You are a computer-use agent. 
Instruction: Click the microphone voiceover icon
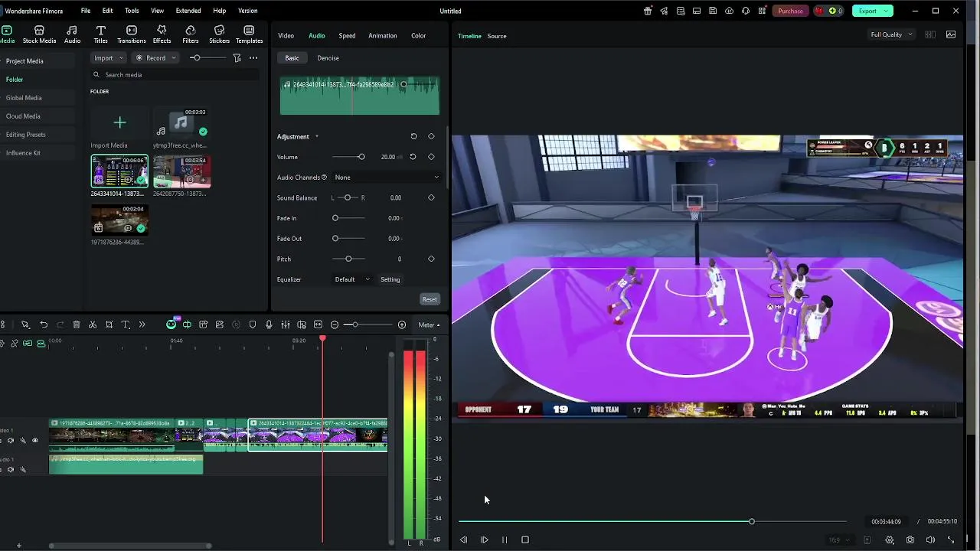[x=269, y=324]
